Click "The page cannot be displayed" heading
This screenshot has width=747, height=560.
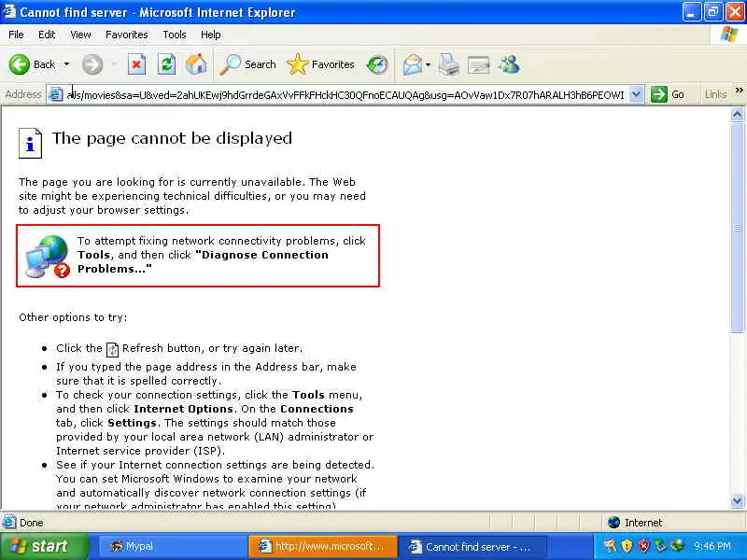(172, 138)
